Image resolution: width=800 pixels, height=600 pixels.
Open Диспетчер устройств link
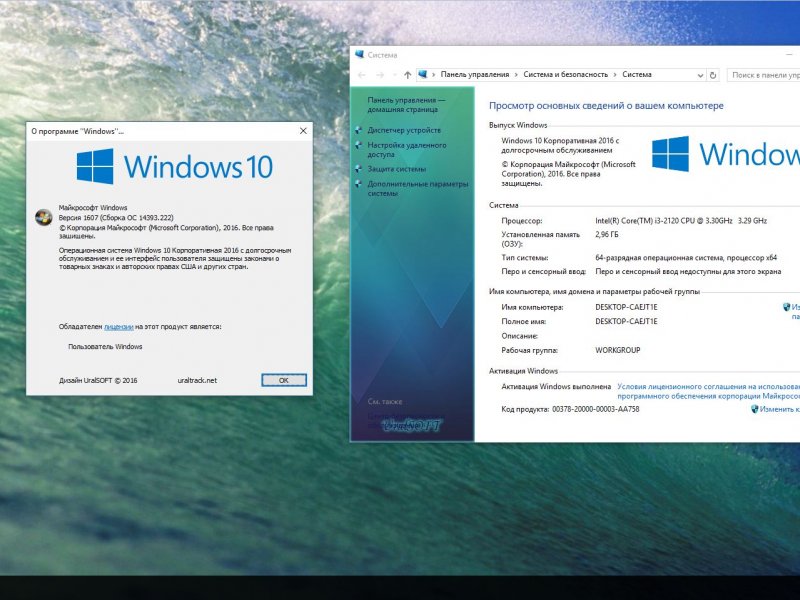404,130
